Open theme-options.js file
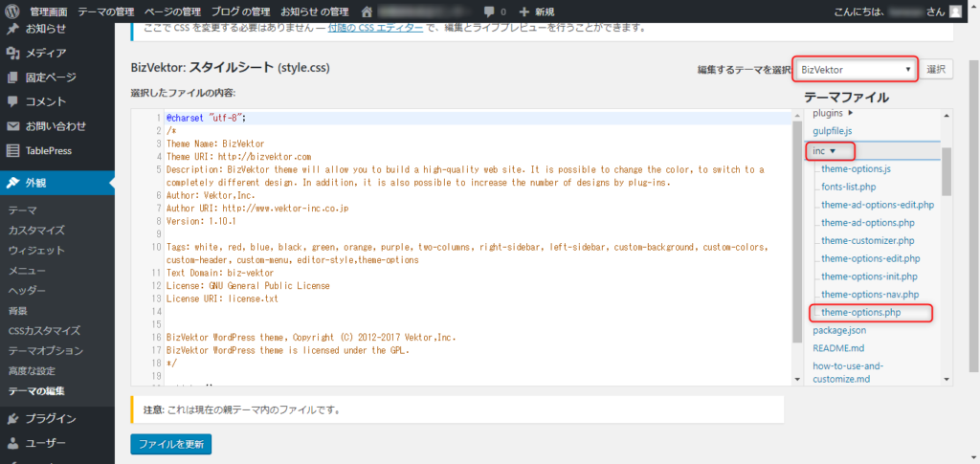This screenshot has width=980, height=464. (855, 168)
